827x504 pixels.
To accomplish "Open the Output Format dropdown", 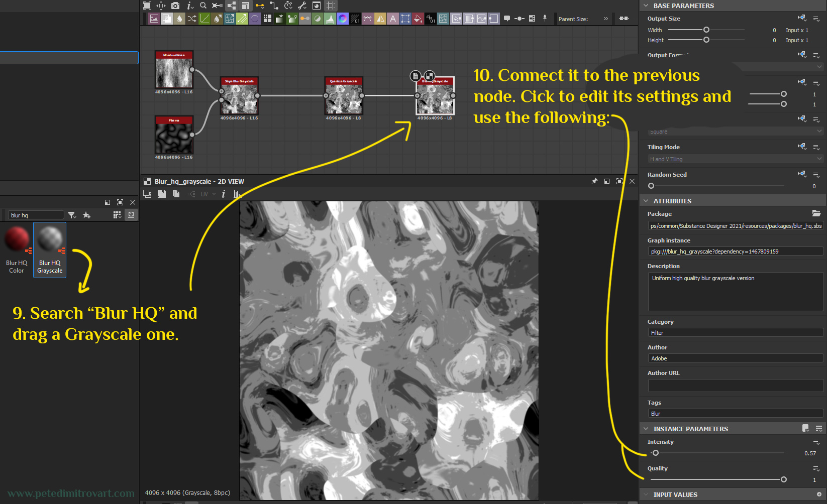I will pos(736,67).
